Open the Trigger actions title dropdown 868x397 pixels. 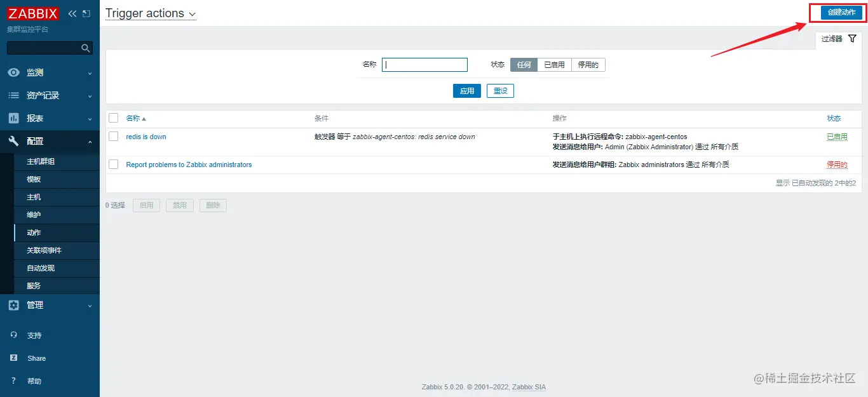click(x=151, y=13)
